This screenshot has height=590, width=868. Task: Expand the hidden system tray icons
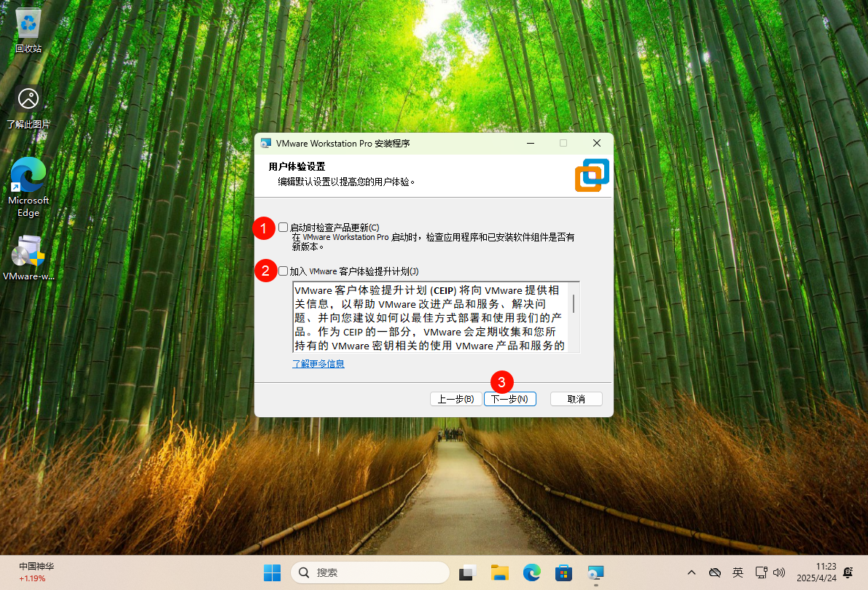click(692, 572)
